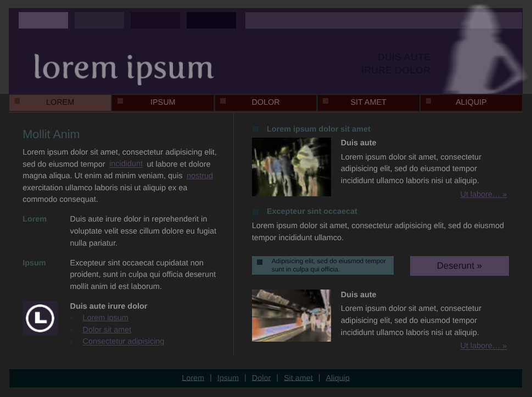Click the clock icon beside Duis aute irure dolor

[40, 318]
